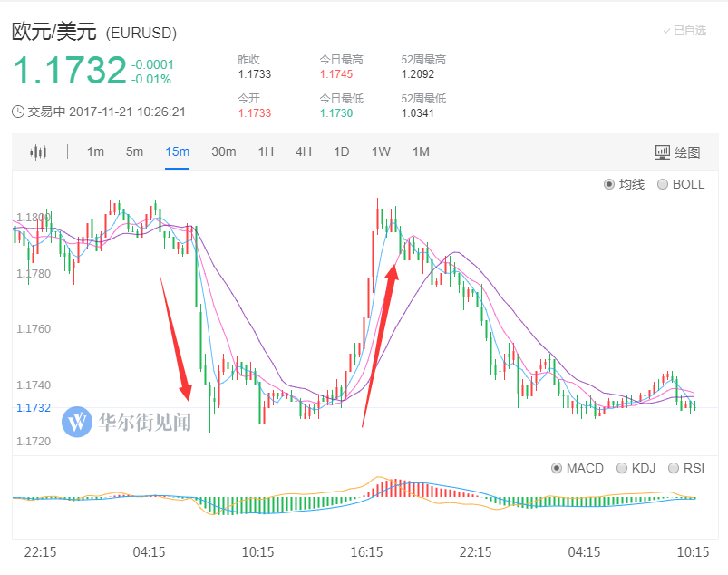Select the 15m timeframe tab
Screen dimensions: 728x575
coord(178,151)
